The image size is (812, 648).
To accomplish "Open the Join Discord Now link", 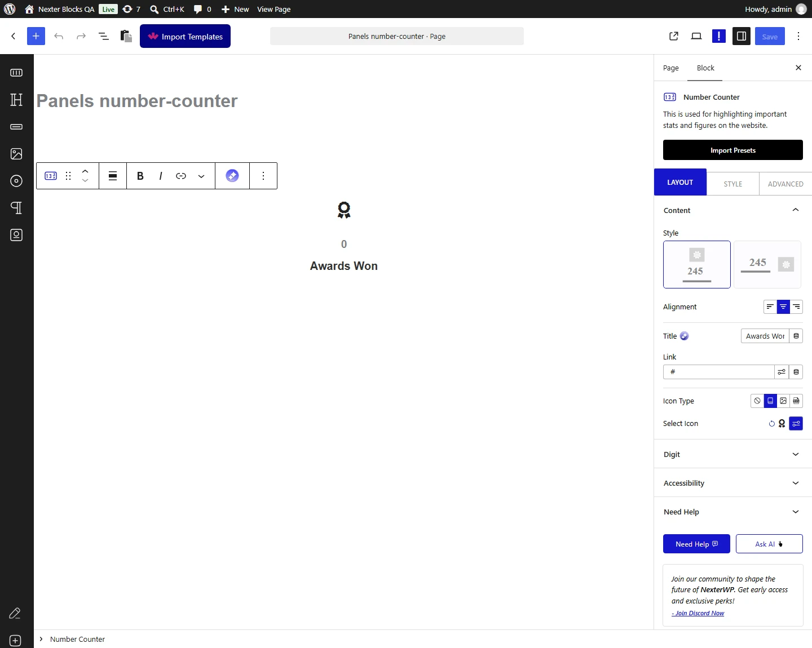I will [x=698, y=613].
